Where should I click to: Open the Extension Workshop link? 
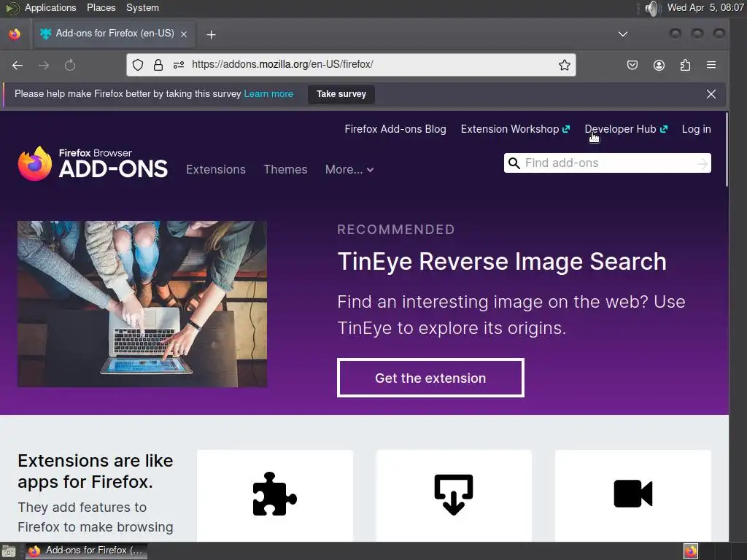coord(515,129)
